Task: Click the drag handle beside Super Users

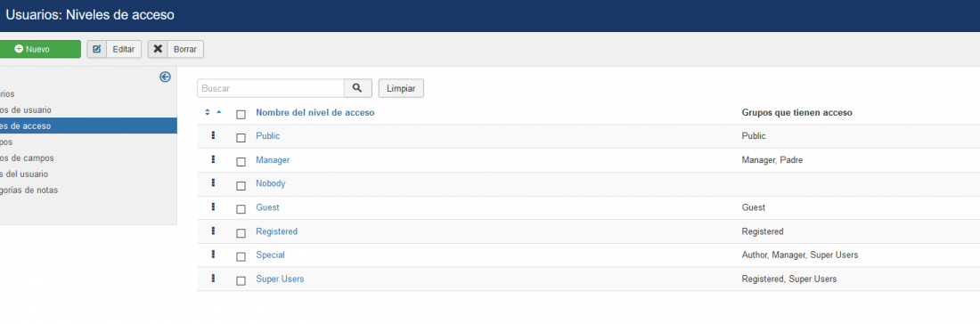Action: pyautogui.click(x=213, y=279)
